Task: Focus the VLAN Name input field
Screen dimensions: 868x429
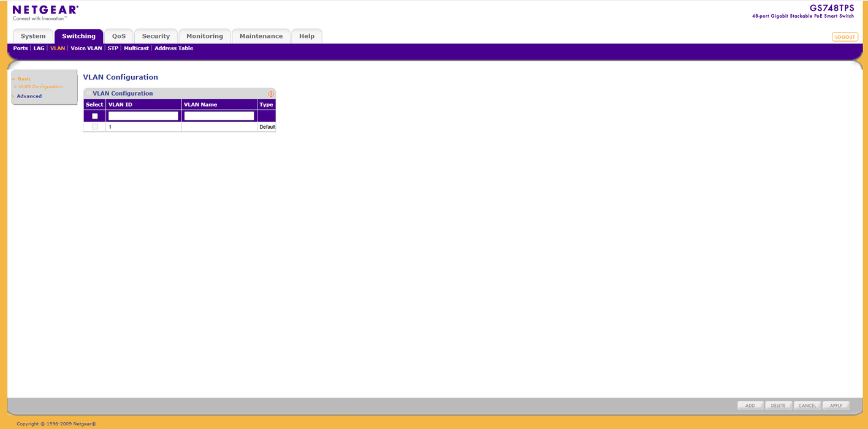Action: [x=219, y=116]
